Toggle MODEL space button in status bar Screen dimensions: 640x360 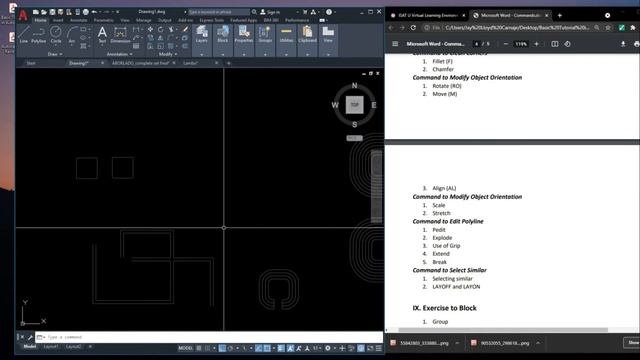(x=185, y=348)
